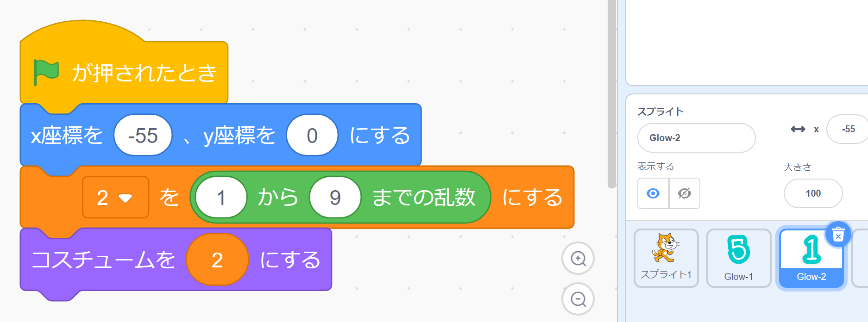
Task: Hide the sprite with crossed-eye button
Action: (x=685, y=193)
